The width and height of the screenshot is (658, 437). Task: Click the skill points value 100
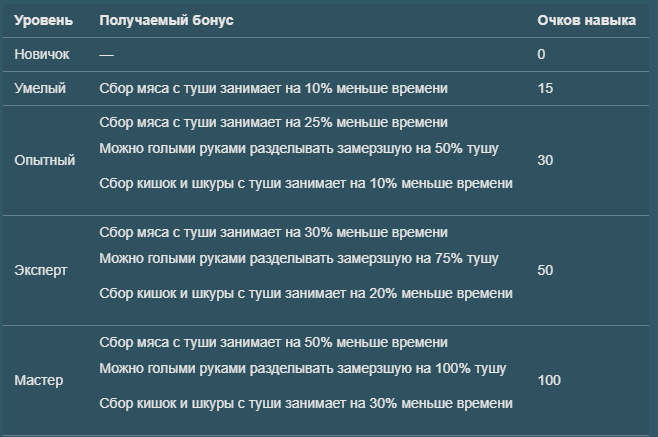[549, 380]
